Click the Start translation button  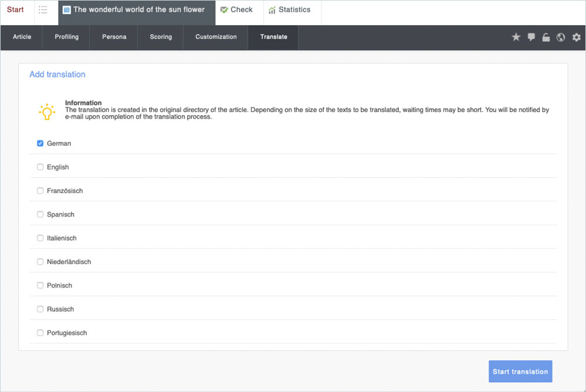coord(520,371)
